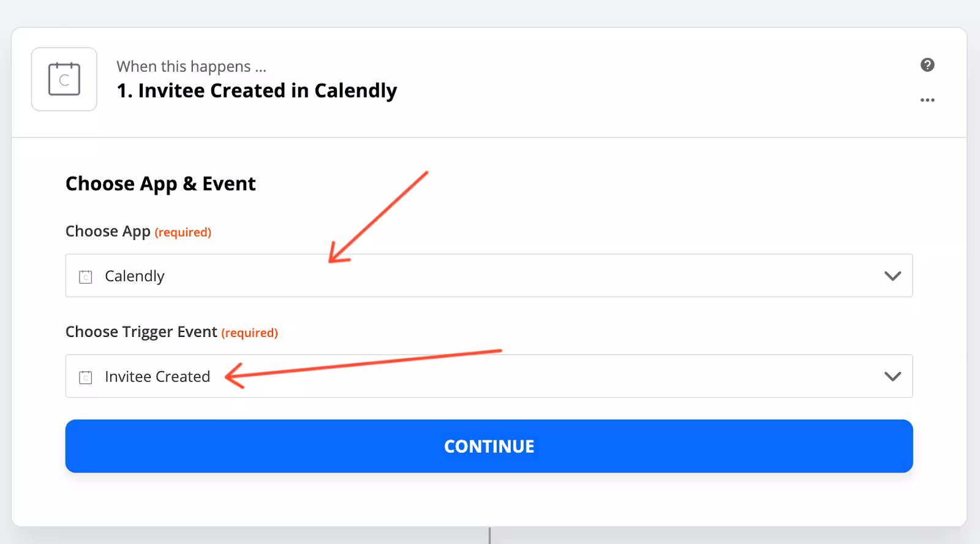
Task: Expand the Choose Trigger Event dropdown chevron
Action: (x=892, y=376)
